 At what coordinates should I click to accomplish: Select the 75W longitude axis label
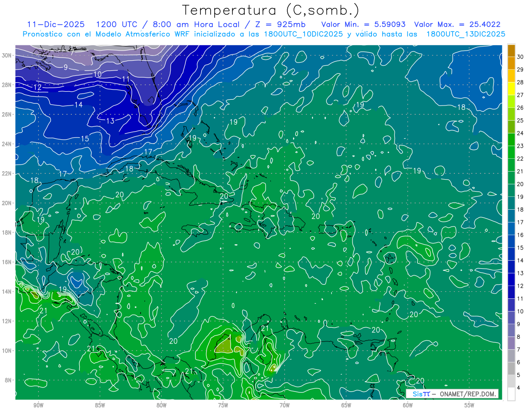[223, 406]
